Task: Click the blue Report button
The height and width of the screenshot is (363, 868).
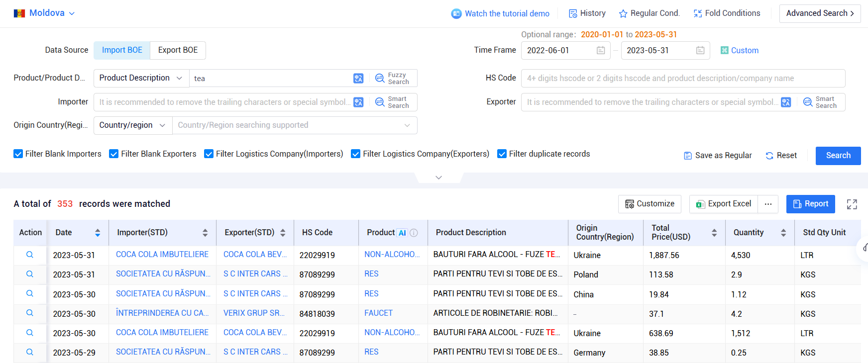Action: click(x=810, y=204)
